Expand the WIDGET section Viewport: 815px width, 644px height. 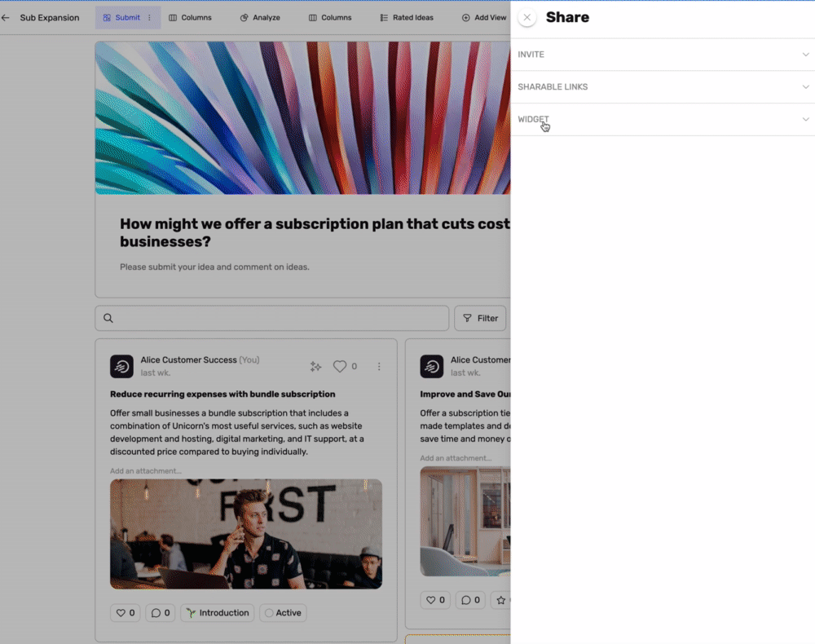[663, 119]
